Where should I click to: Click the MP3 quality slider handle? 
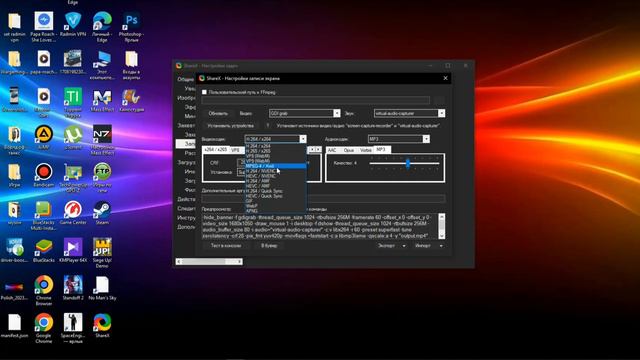[x=407, y=163]
